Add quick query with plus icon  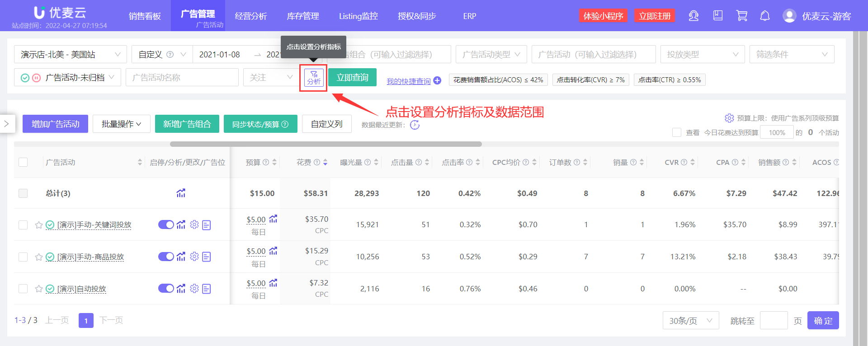click(437, 80)
